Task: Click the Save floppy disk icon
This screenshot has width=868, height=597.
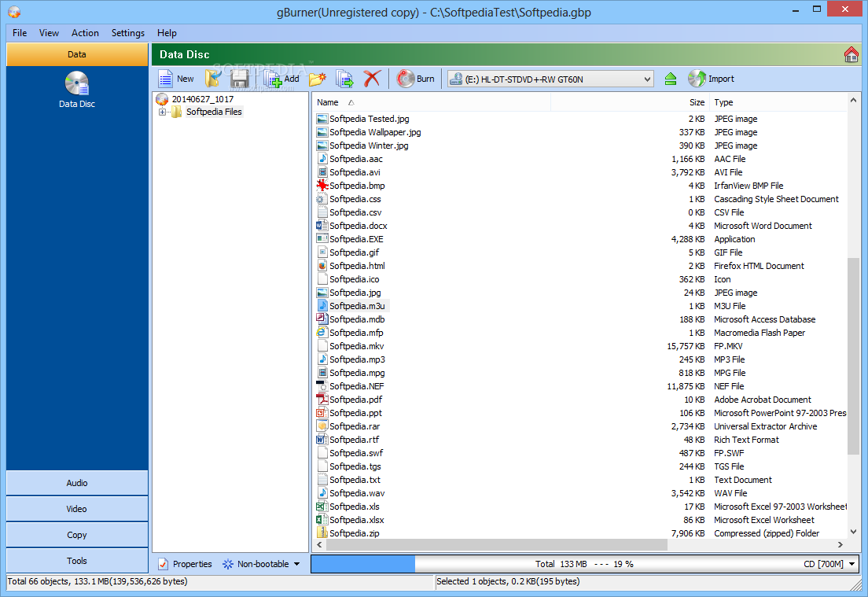Action: [240, 79]
